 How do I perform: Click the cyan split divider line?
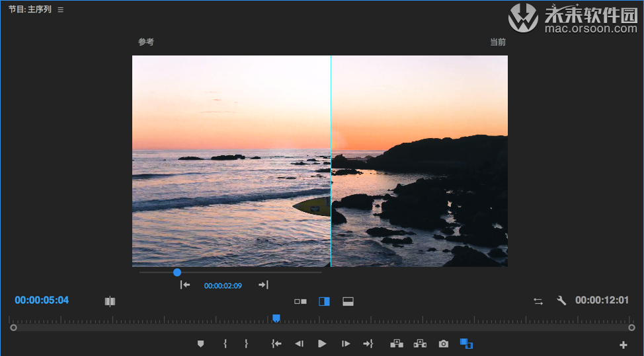click(331, 161)
